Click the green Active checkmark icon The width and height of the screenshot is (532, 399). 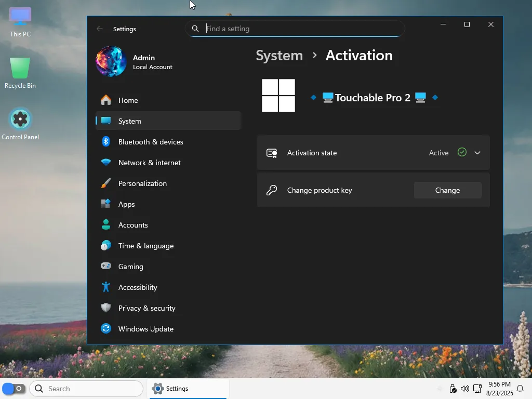pos(462,152)
